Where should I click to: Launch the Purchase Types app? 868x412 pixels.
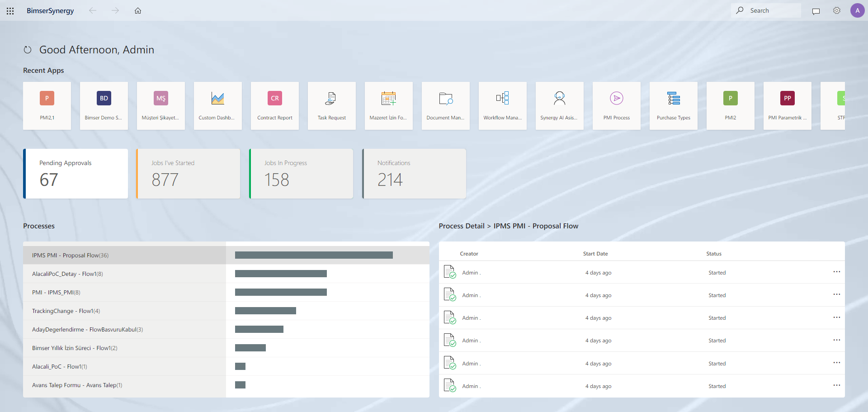[x=673, y=105]
